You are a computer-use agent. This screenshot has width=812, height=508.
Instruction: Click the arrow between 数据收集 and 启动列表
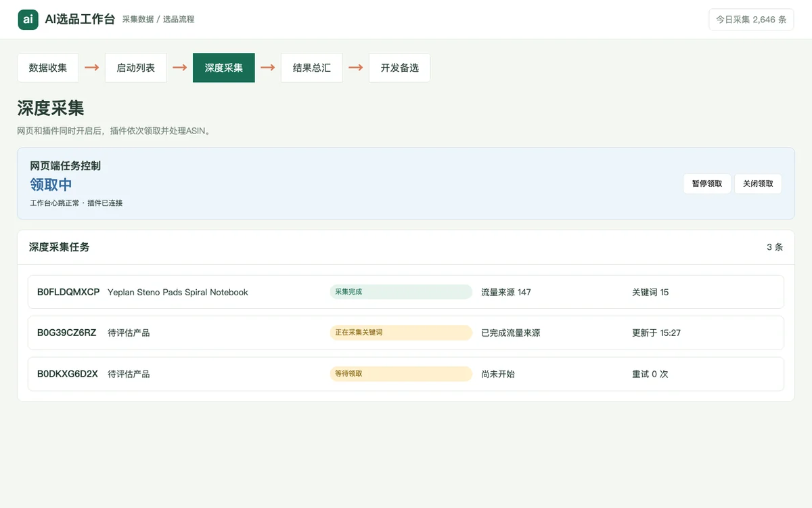click(x=92, y=68)
